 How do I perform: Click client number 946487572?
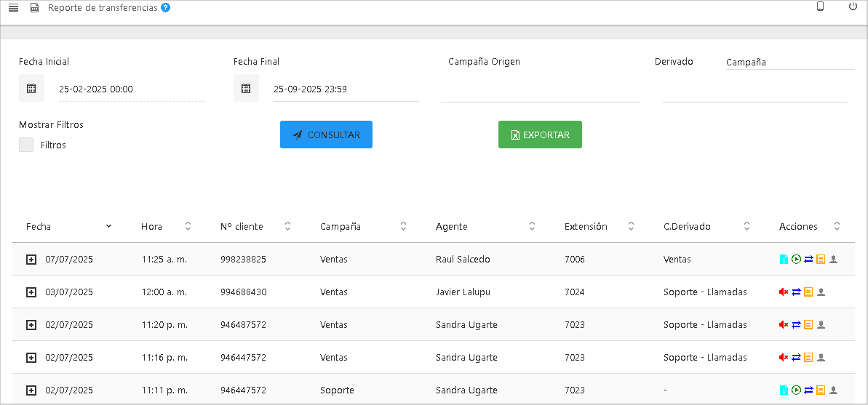point(243,325)
